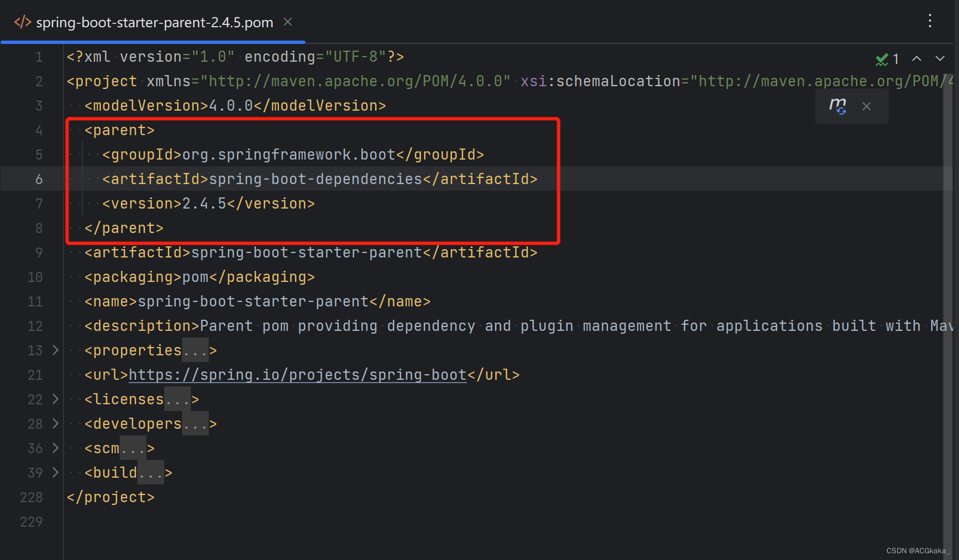Click line number 229 in the gutter

[31, 522]
